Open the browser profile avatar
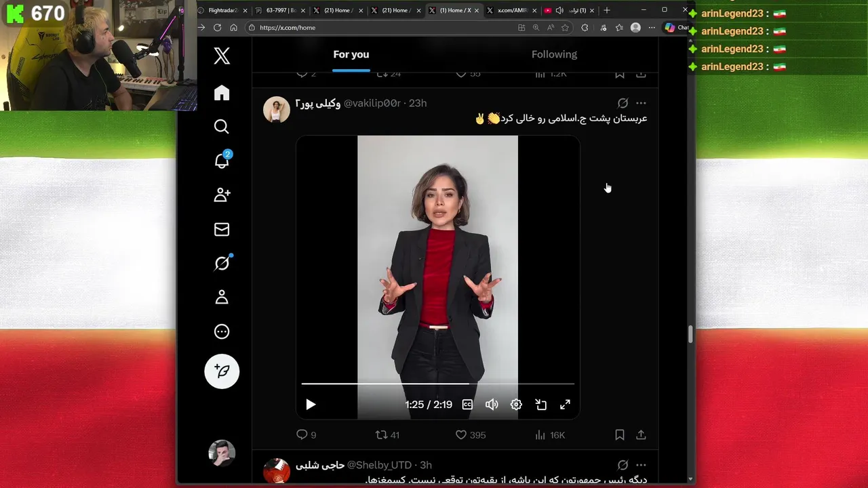This screenshot has height=488, width=868. (635, 28)
